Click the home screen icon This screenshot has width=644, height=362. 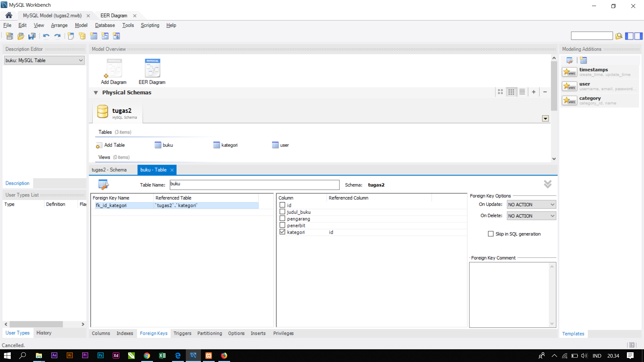point(9,15)
